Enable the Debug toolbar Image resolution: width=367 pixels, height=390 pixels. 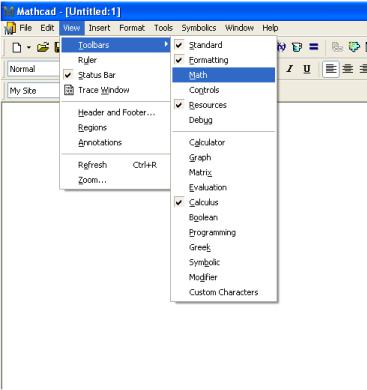224,120
